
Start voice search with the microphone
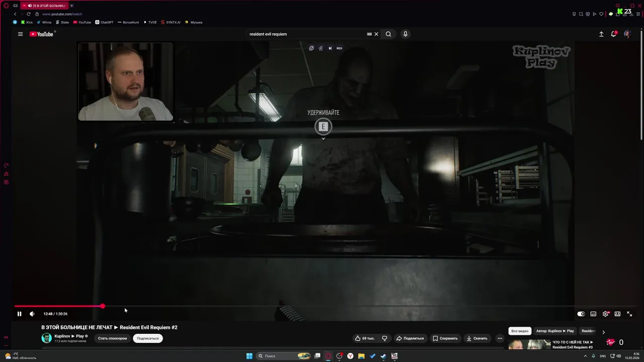pyautogui.click(x=406, y=34)
